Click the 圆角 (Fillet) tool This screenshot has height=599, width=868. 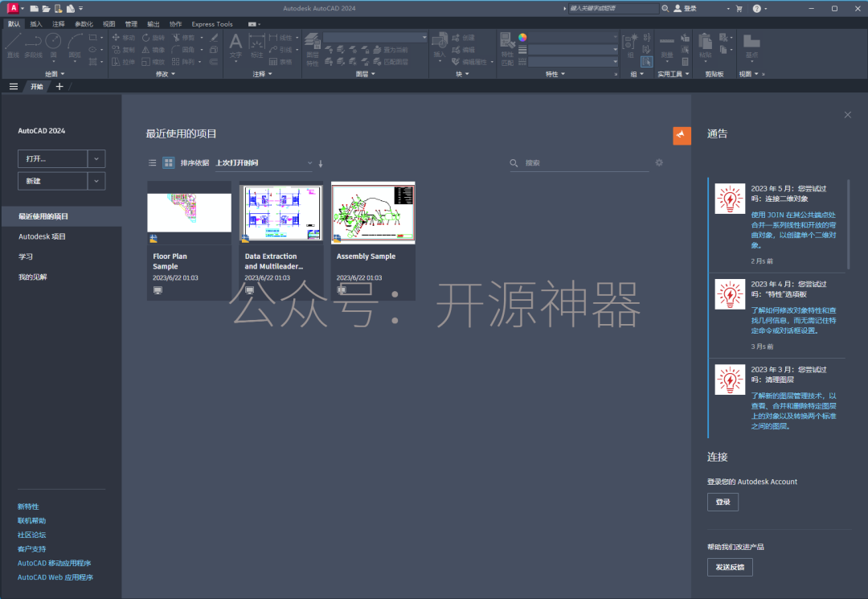tap(183, 50)
